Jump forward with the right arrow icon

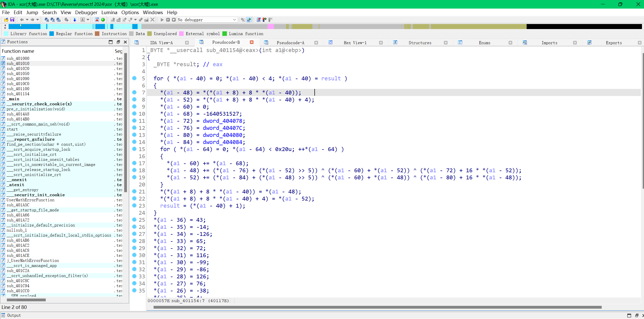32,20
